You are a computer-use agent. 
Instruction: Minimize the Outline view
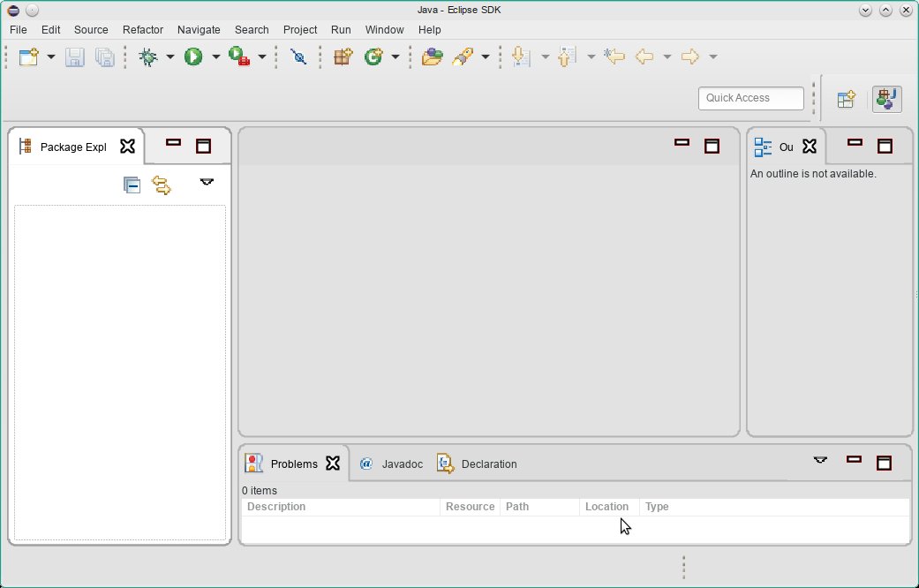(x=855, y=142)
